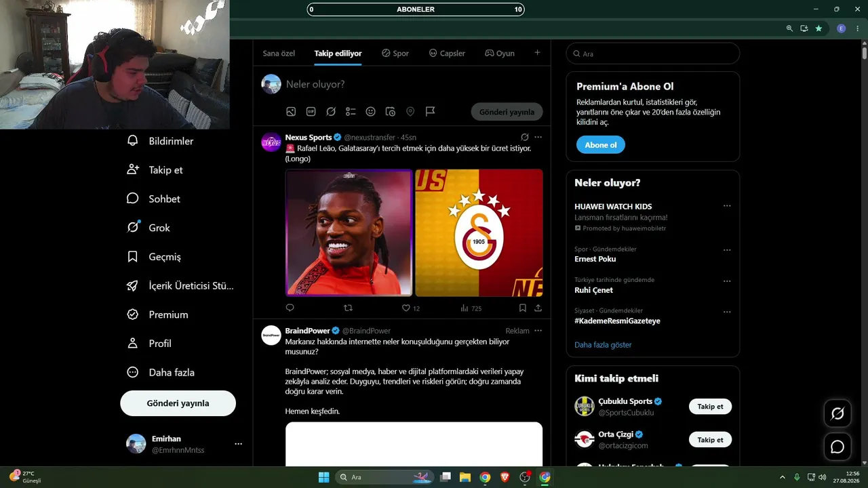The image size is (868, 488).
Task: Open the Windows Start menu
Action: 324,477
